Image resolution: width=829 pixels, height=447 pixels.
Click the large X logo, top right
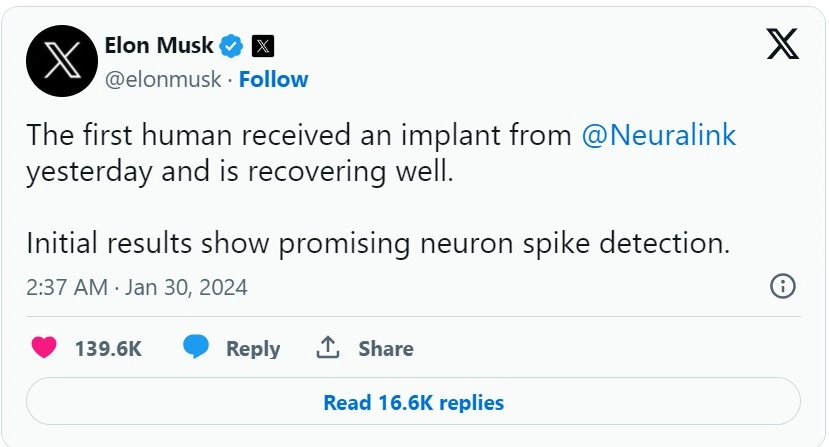782,44
